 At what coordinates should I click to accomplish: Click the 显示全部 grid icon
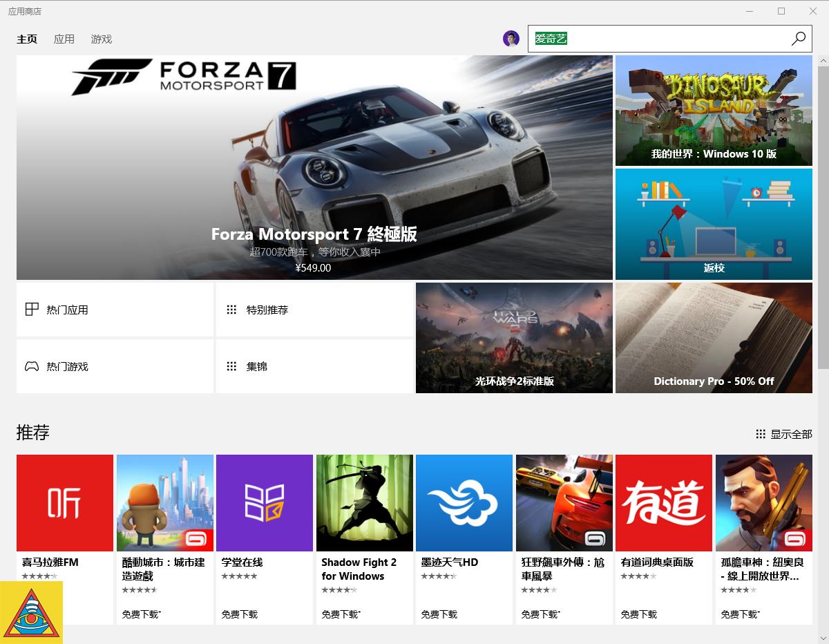click(x=761, y=434)
